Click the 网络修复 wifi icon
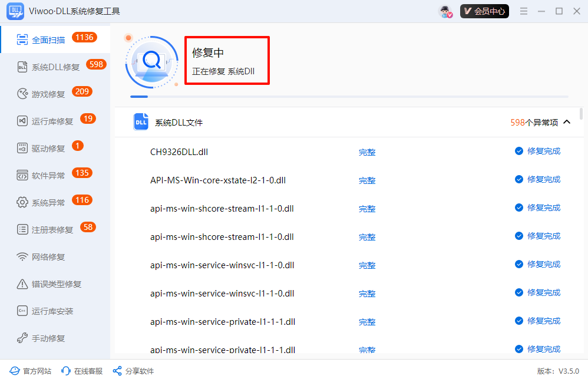 click(22, 256)
